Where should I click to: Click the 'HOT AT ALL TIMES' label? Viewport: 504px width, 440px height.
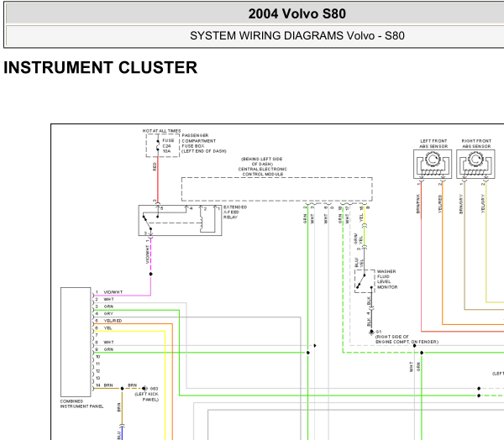pos(161,131)
